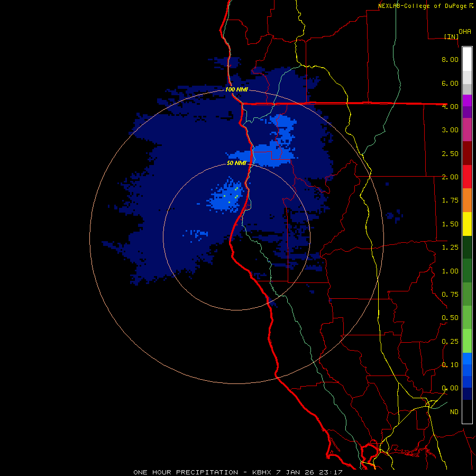
Task: Select the white color swatch in legend
Action: (467, 59)
